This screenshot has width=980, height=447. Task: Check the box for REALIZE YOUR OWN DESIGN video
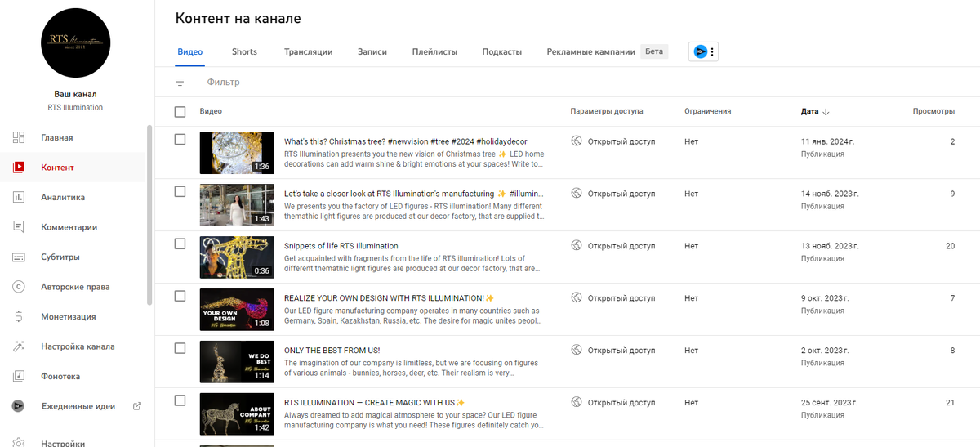pyautogui.click(x=180, y=296)
